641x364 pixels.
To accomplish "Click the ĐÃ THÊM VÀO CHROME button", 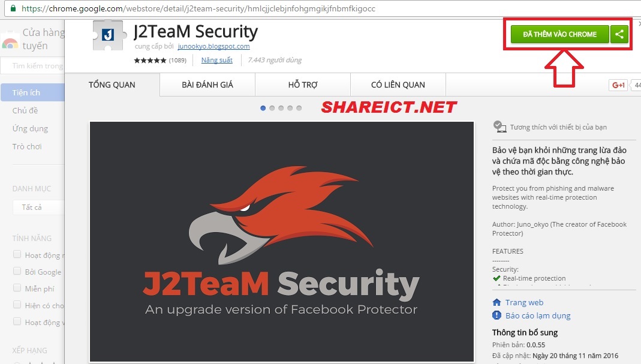I will (559, 34).
